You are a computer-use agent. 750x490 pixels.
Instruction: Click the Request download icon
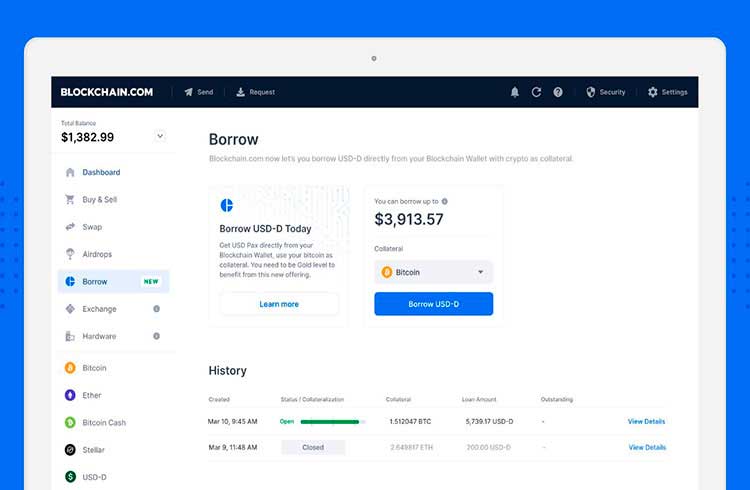tap(241, 92)
